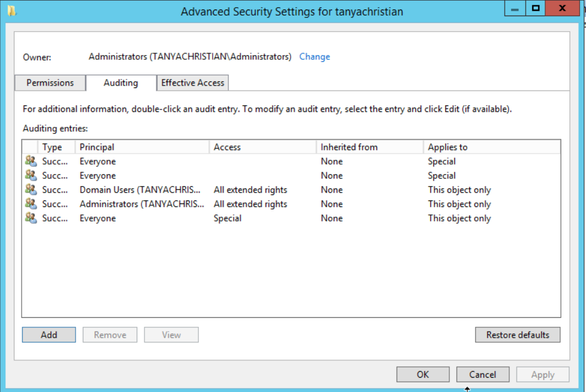
Task: Dismiss the dialog using Cancel
Action: 482,374
